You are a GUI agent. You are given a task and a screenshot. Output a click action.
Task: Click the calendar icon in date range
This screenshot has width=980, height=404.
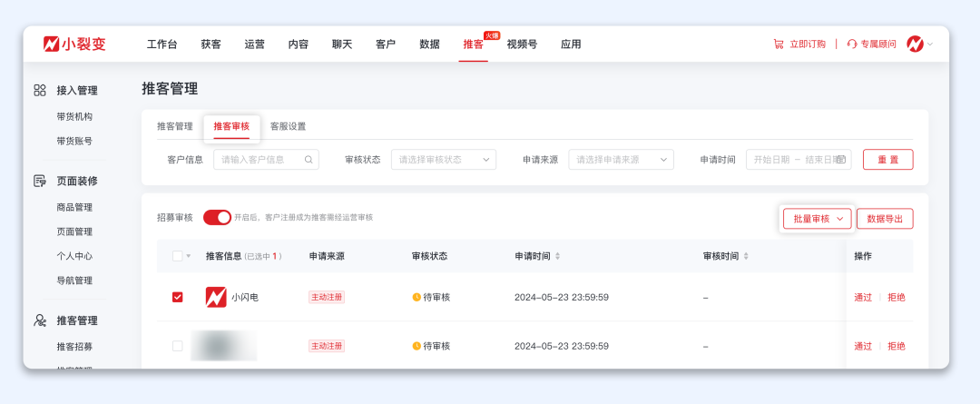(x=840, y=160)
